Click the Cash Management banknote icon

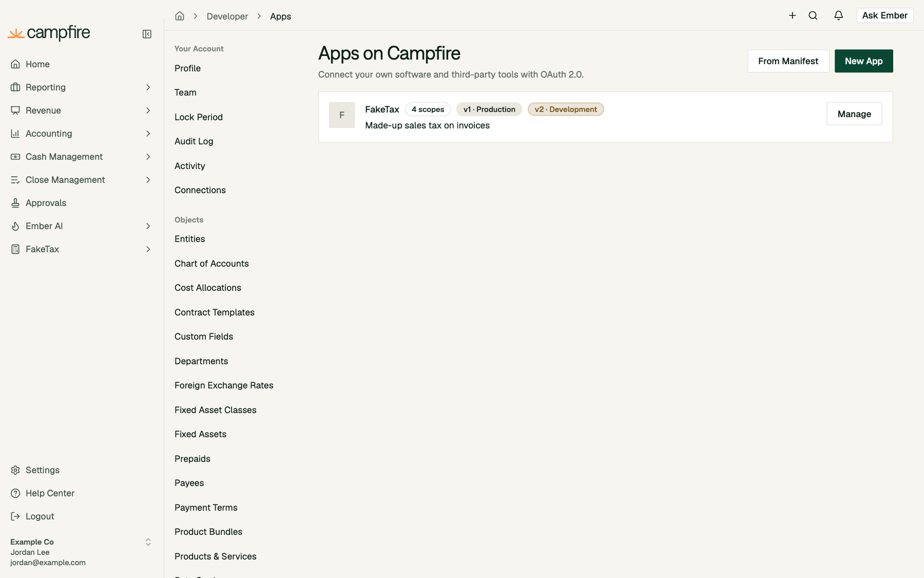point(15,157)
